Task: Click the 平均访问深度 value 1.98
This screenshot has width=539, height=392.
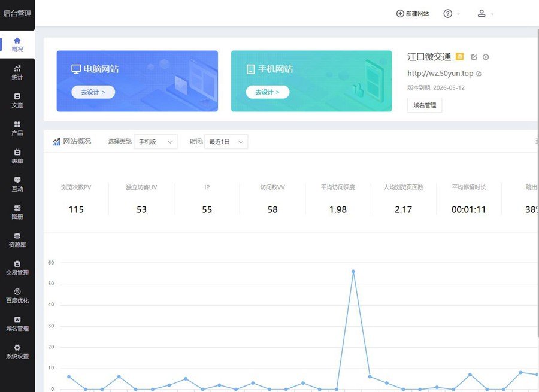Action: [x=338, y=209]
